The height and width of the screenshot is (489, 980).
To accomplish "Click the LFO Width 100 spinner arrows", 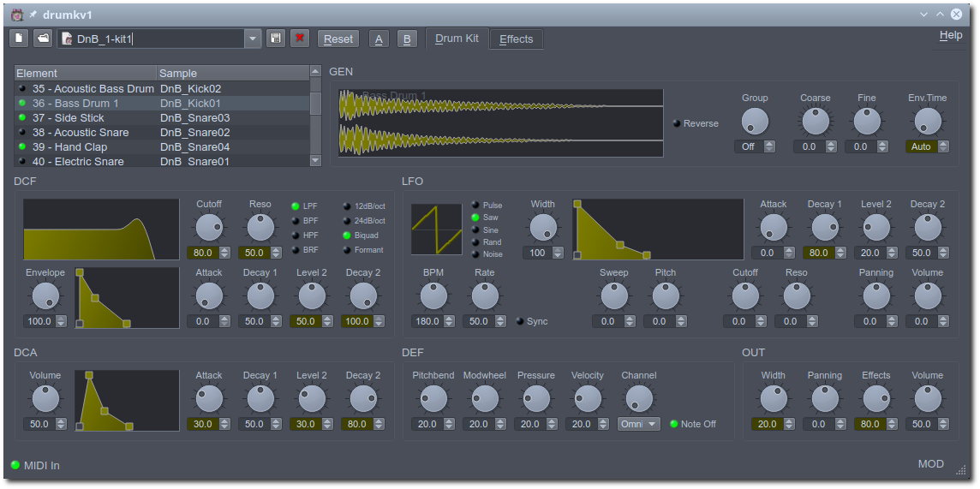I will click(559, 253).
